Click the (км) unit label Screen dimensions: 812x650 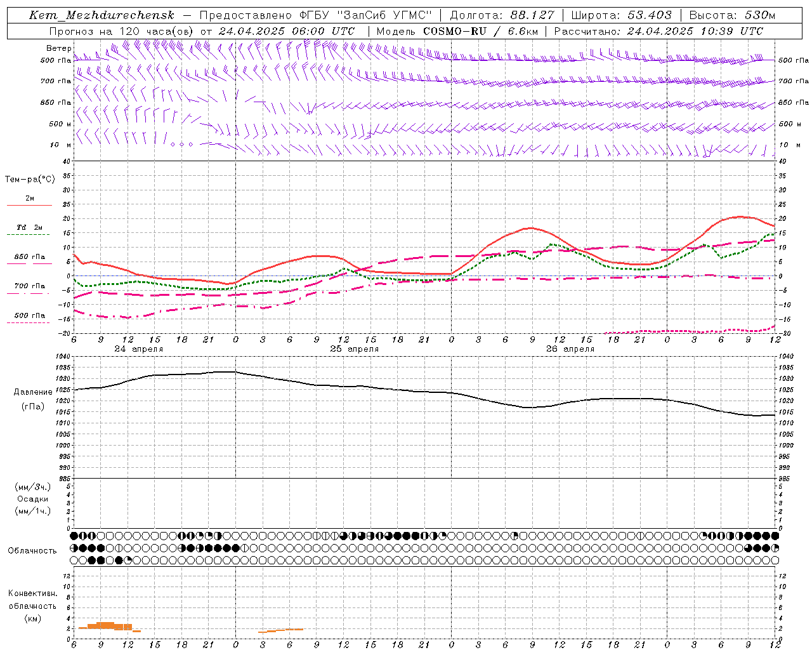[x=33, y=618]
